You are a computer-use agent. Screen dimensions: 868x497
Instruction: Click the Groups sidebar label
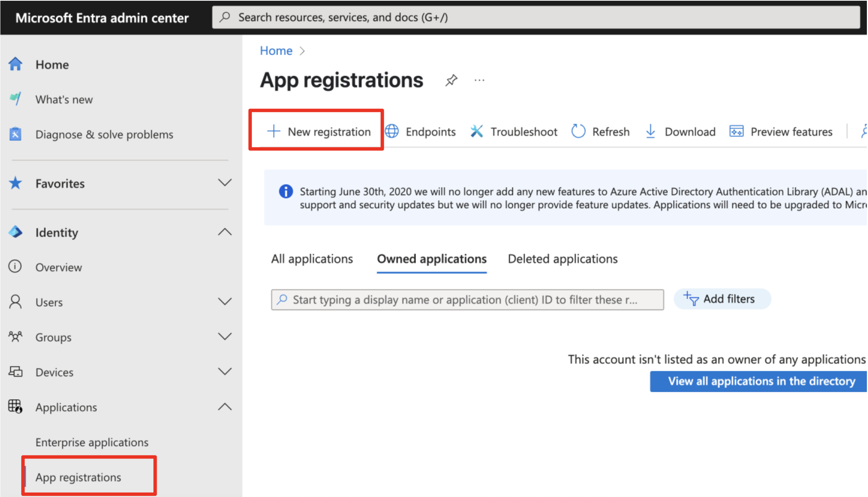point(54,337)
